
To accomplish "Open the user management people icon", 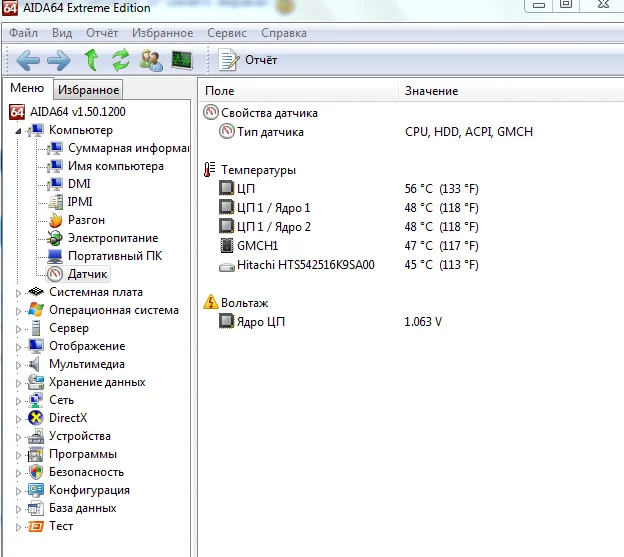I will pyautogui.click(x=151, y=60).
